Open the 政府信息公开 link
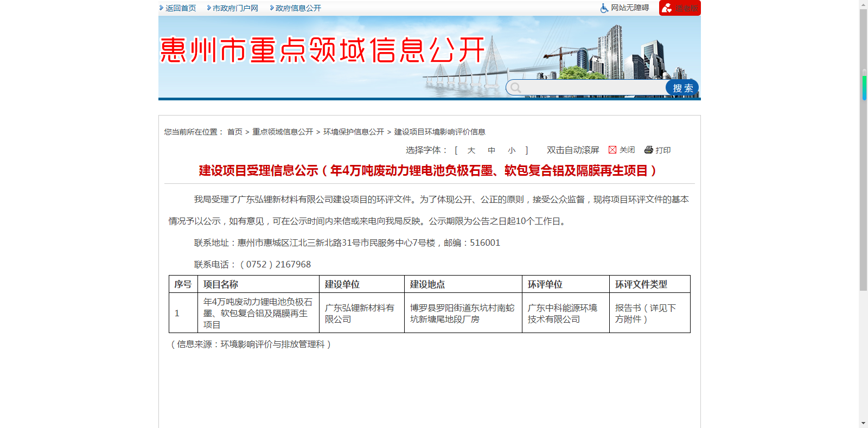Viewport: 868px width, 428px height. click(298, 8)
